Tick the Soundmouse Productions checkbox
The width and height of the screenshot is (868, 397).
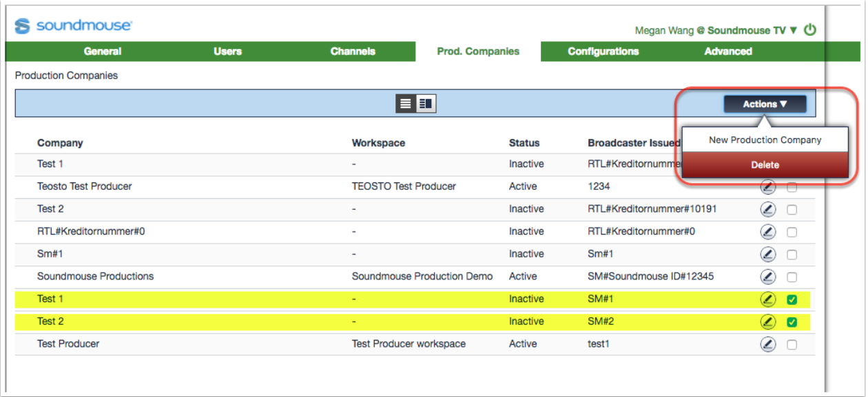(792, 277)
